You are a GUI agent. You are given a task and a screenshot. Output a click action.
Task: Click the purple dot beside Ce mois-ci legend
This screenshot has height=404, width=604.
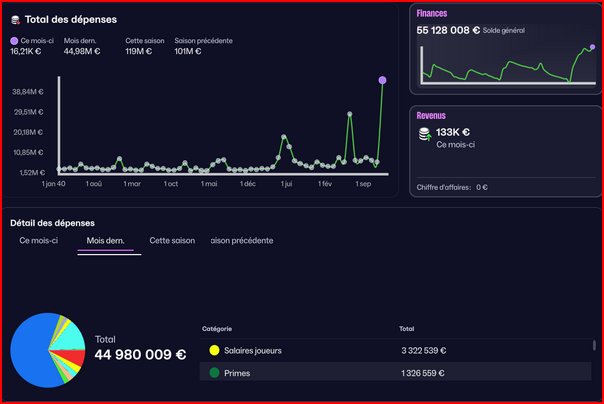[14, 41]
